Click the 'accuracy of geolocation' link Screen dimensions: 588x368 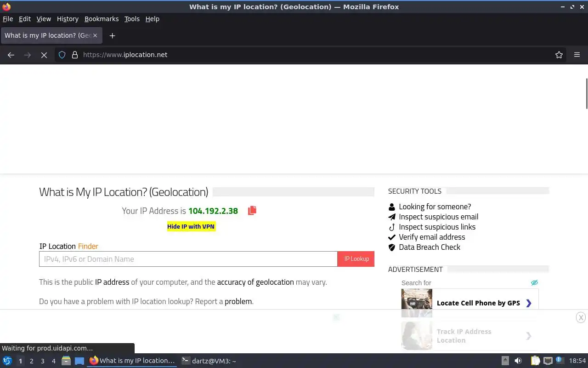coord(255,282)
